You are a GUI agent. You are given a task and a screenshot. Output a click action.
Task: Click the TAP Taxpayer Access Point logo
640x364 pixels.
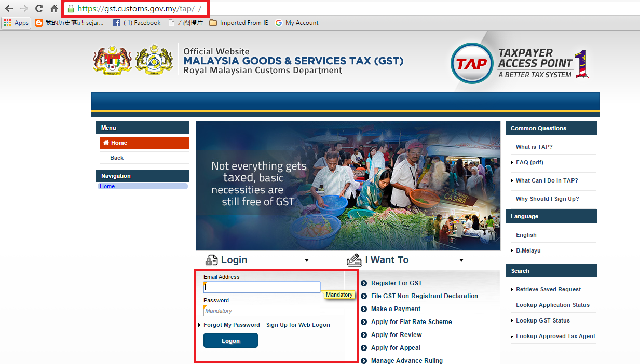519,63
